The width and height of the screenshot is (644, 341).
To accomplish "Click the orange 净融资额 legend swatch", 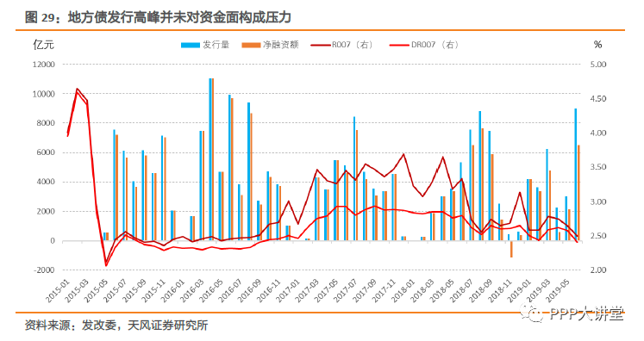I will pyautogui.click(x=251, y=45).
